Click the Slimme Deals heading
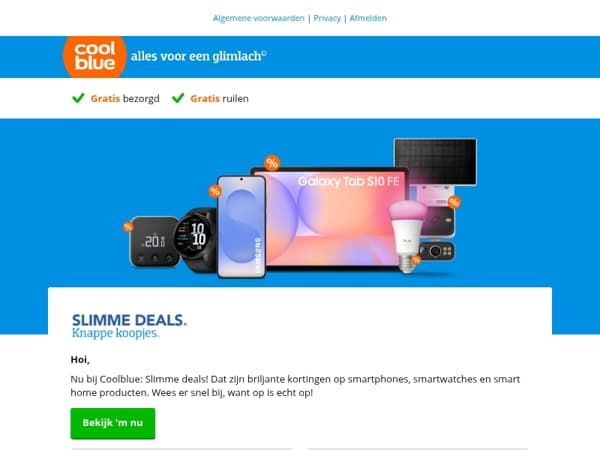Image resolution: width=600 pixels, height=450 pixels. click(x=129, y=320)
